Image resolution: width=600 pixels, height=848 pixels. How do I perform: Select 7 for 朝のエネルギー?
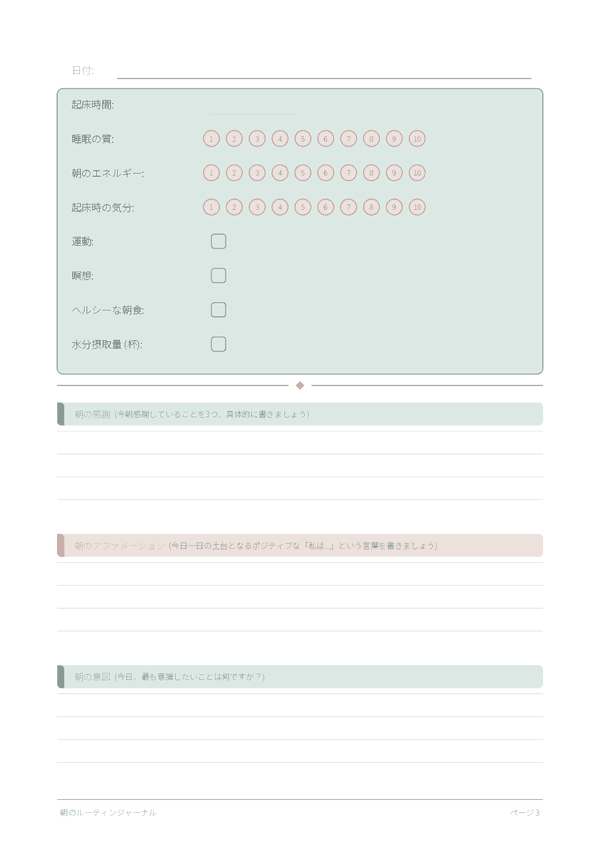coord(348,173)
